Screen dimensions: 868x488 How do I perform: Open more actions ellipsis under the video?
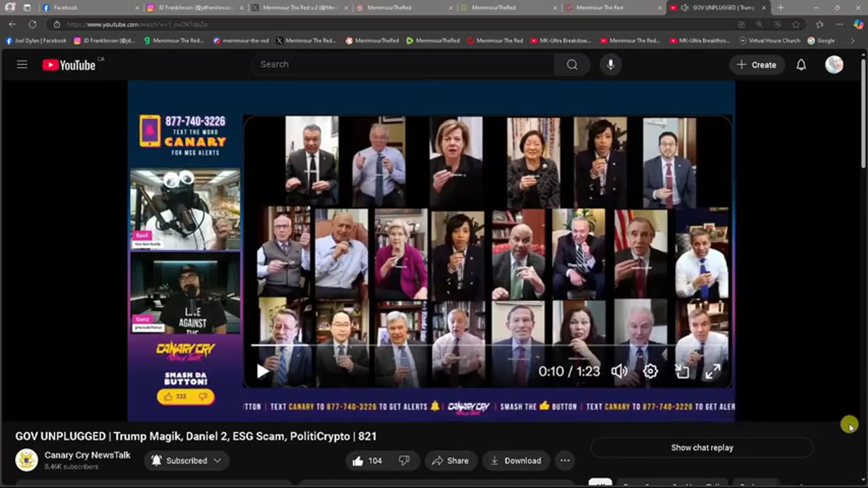pos(565,461)
